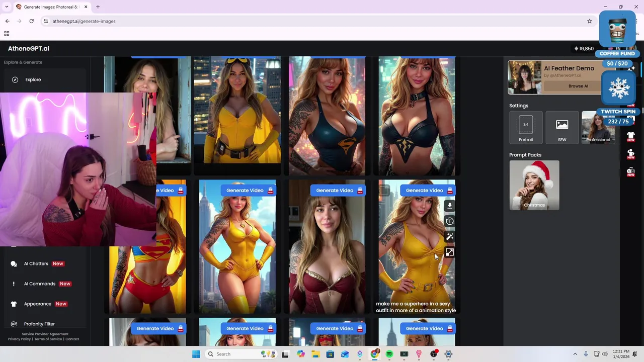Screen dimensions: 644x362
Task: Open the EN language selector
Action: (x=615, y=49)
